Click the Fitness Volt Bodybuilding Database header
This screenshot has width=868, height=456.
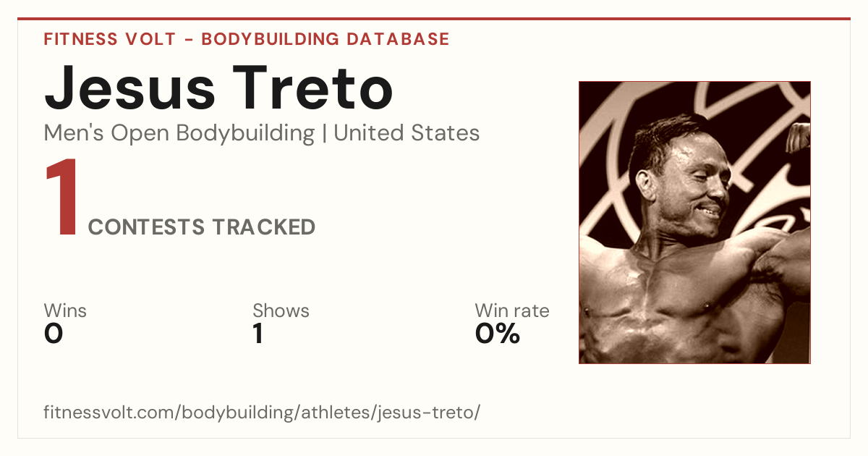click(x=247, y=39)
